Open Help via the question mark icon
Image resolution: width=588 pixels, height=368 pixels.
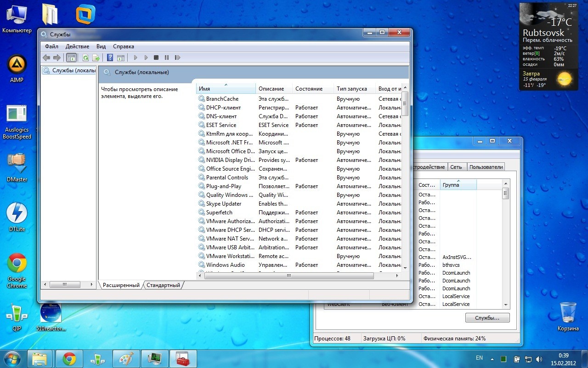(x=110, y=57)
